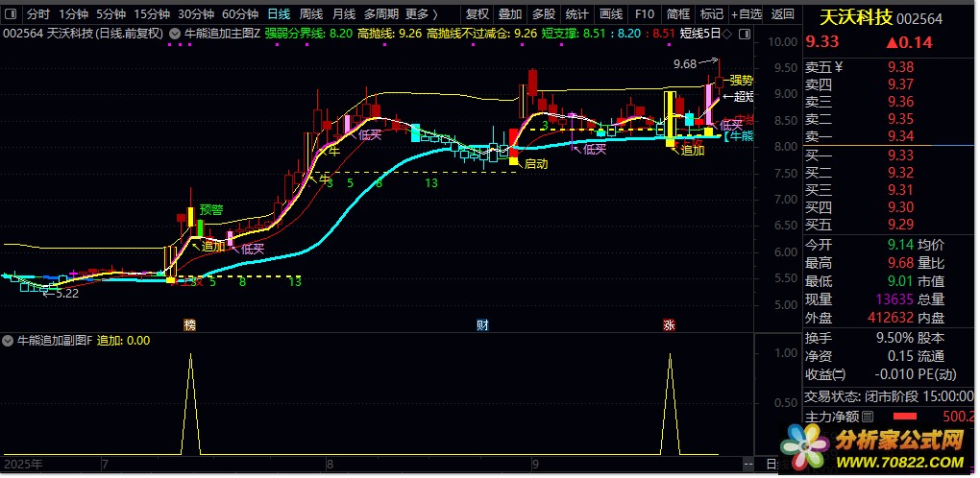Click the 返回 back button
Image resolution: width=980 pixels, height=478 pixels.
click(x=783, y=14)
